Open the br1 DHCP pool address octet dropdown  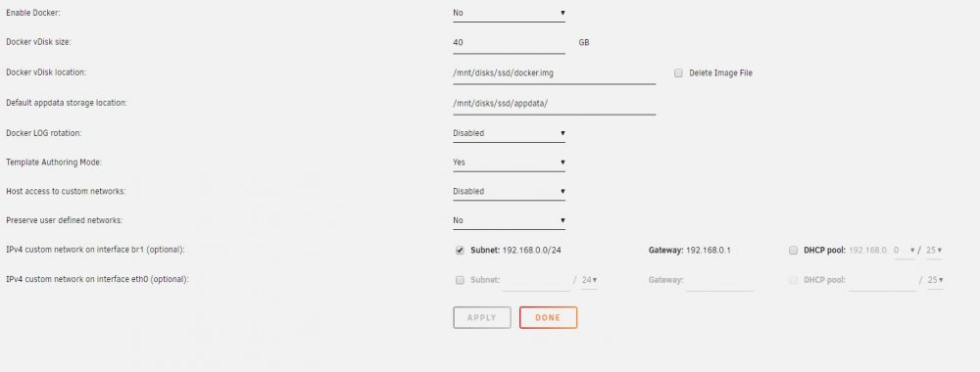tap(904, 251)
